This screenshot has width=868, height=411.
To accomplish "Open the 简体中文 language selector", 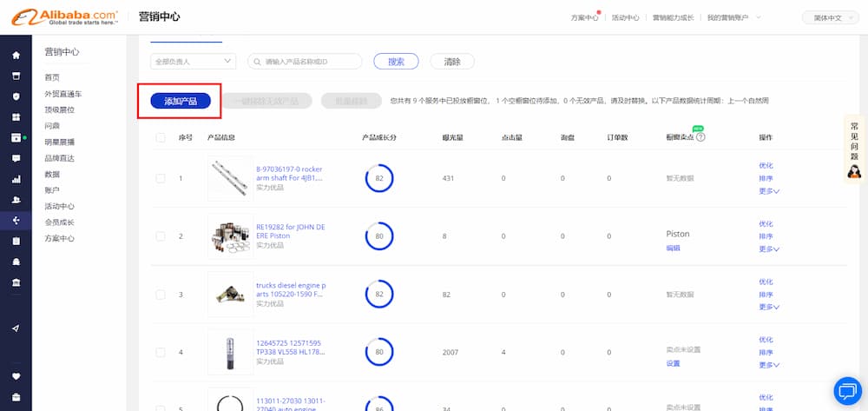I will (x=831, y=17).
